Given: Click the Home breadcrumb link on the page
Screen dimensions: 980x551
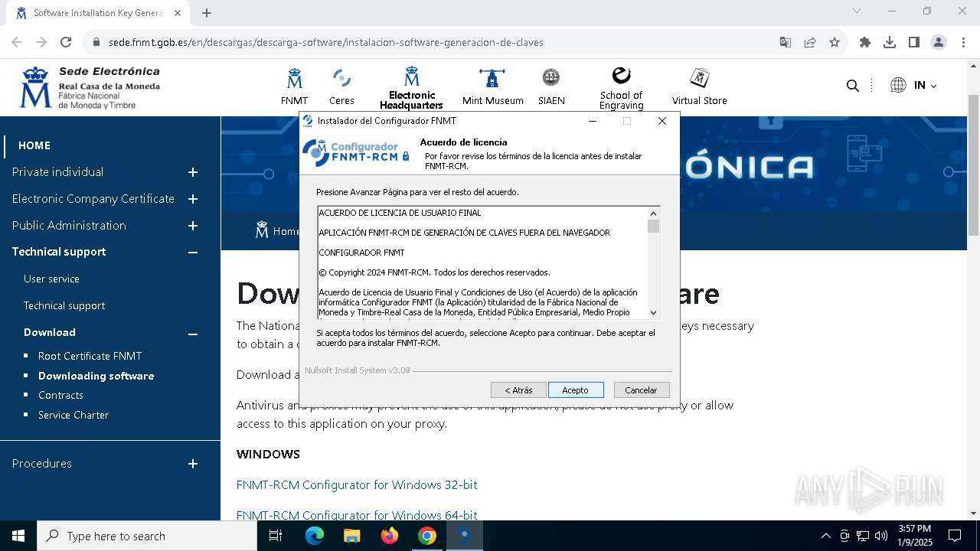Looking at the screenshot, I should pyautogui.click(x=287, y=231).
